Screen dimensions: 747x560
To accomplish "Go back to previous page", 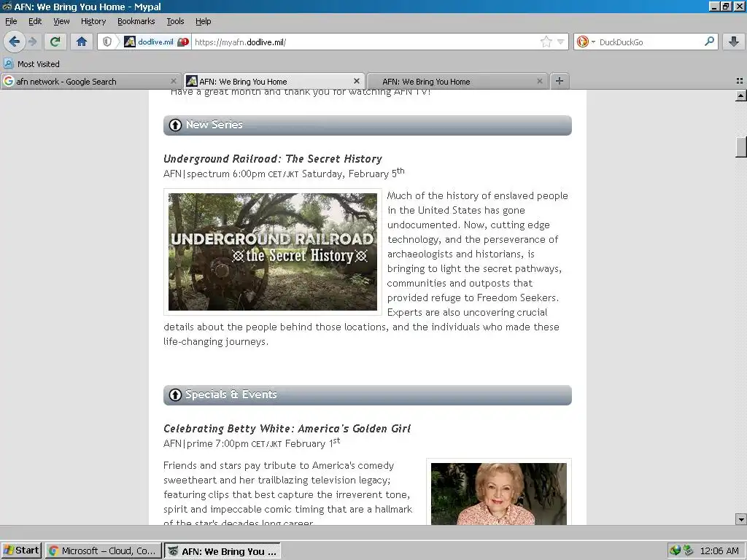I will 14,42.
